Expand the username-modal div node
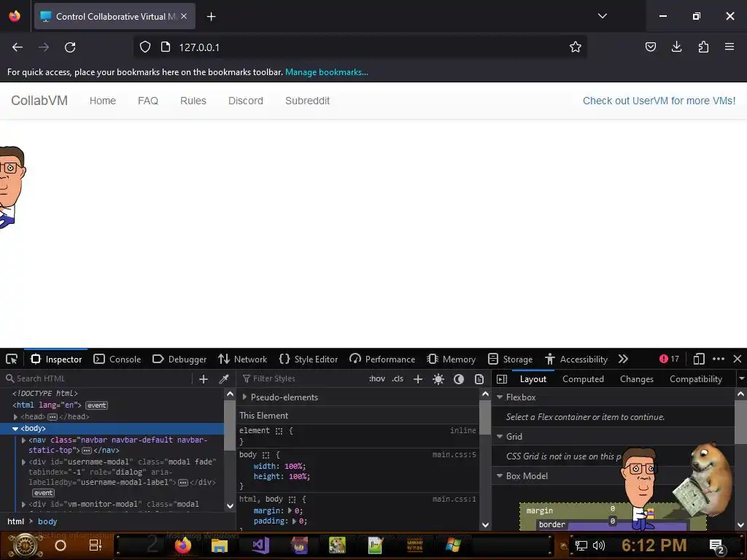Image resolution: width=747 pixels, height=560 pixels. 23,462
